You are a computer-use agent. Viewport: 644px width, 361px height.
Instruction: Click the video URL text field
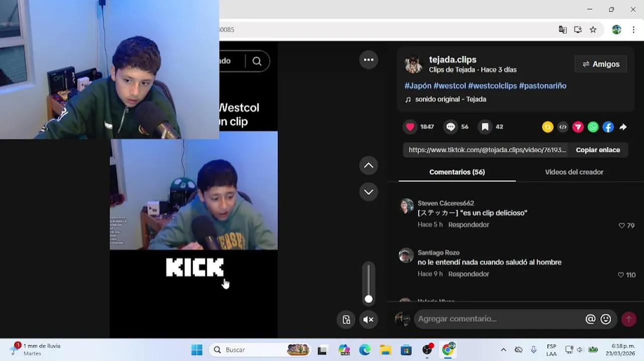click(x=487, y=150)
